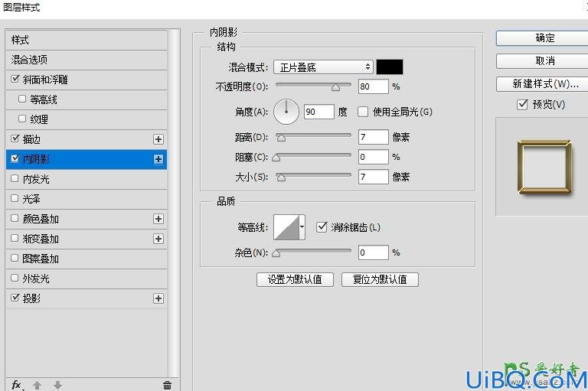Viewport: 588px width, 391px height.
Task: Click the 距离 distance slider handle
Action: (x=281, y=138)
